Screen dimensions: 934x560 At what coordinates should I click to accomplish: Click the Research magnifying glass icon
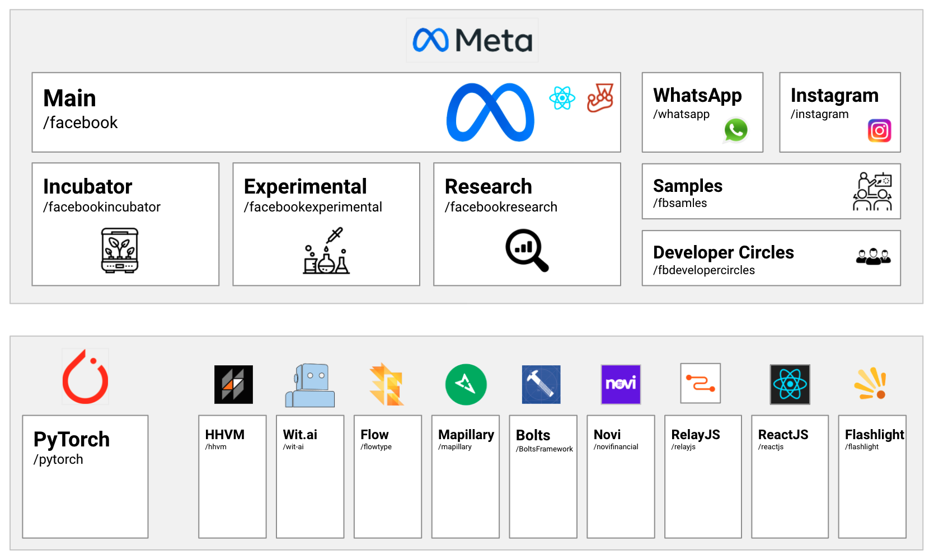coord(527,250)
